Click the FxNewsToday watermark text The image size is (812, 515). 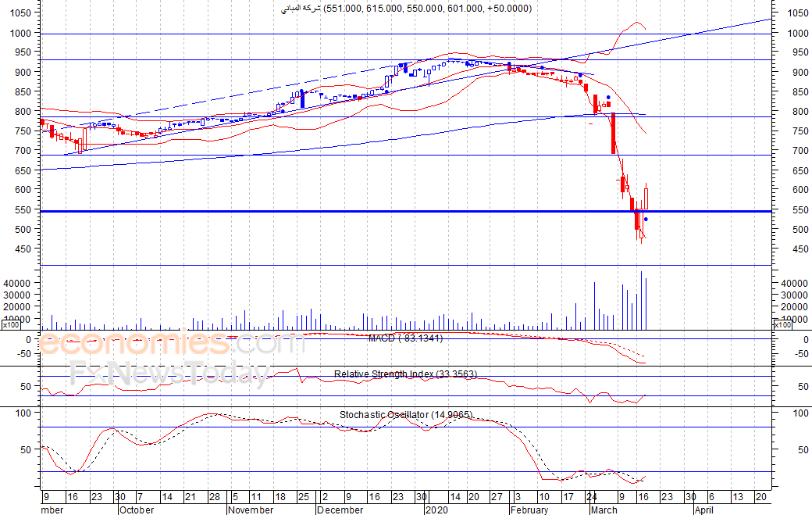[170, 373]
